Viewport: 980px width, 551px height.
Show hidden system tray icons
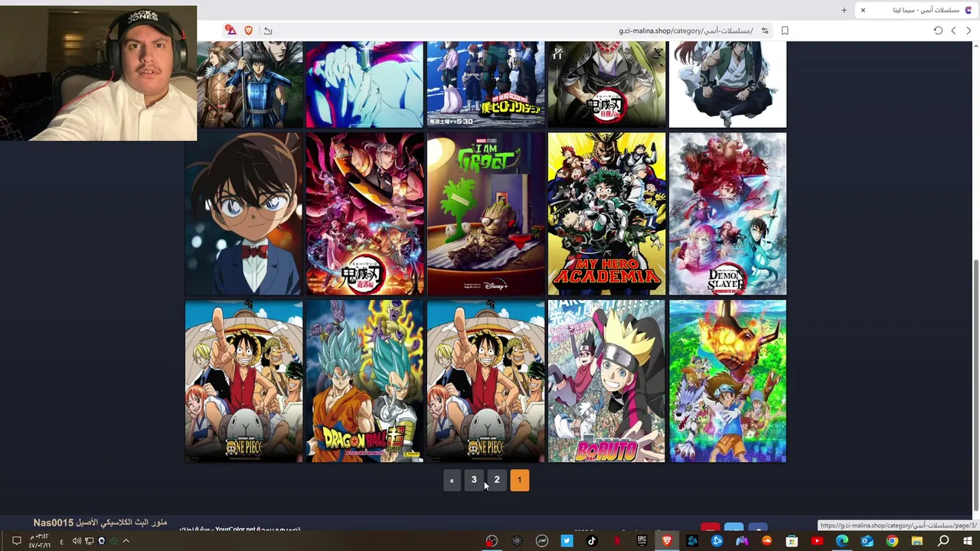126,541
